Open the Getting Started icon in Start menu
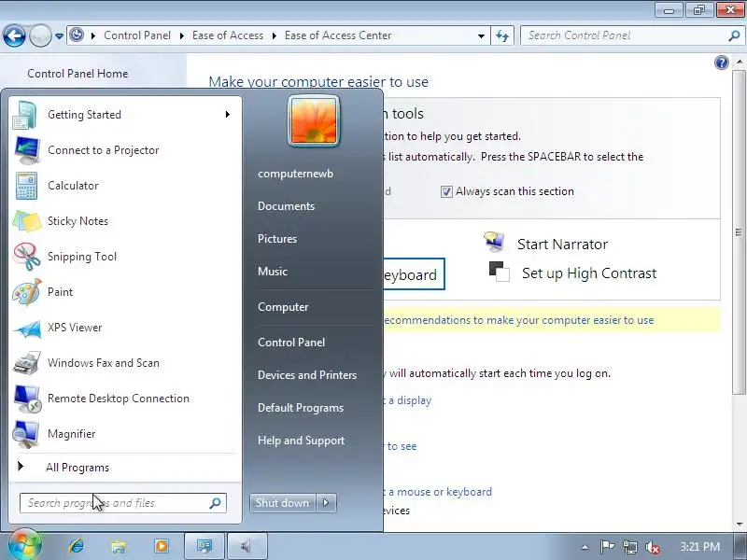 tap(25, 115)
